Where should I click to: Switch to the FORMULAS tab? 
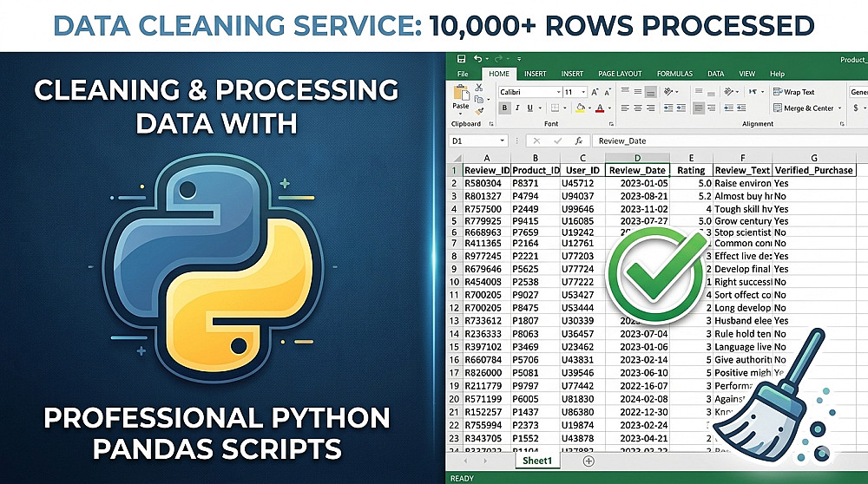point(674,74)
